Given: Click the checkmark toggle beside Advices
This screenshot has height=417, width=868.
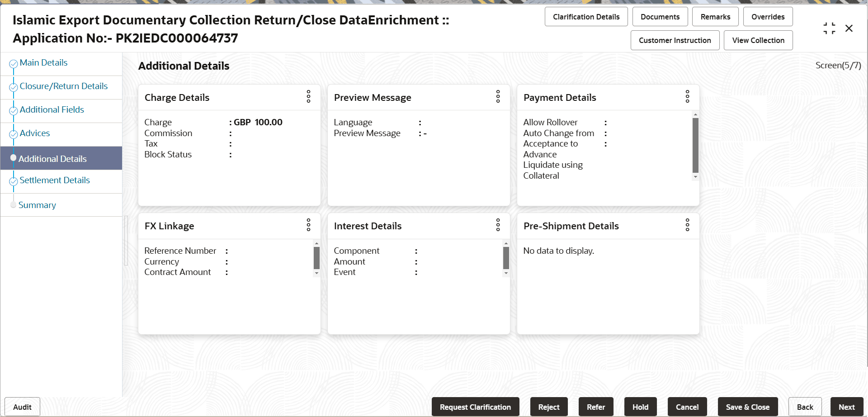Looking at the screenshot, I should [x=13, y=133].
